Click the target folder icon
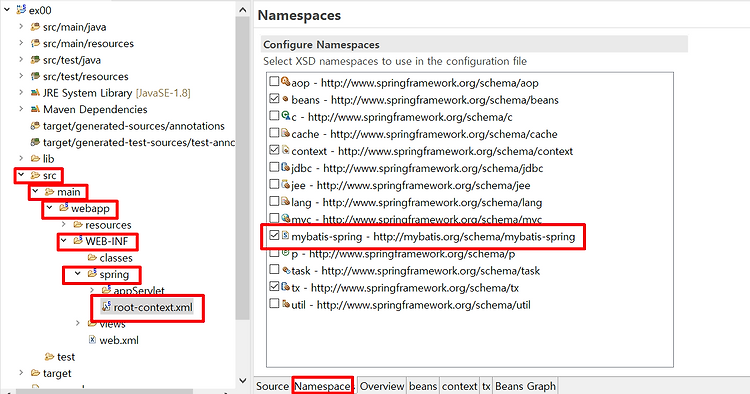Viewport: 750px width, 394px height. (35, 373)
